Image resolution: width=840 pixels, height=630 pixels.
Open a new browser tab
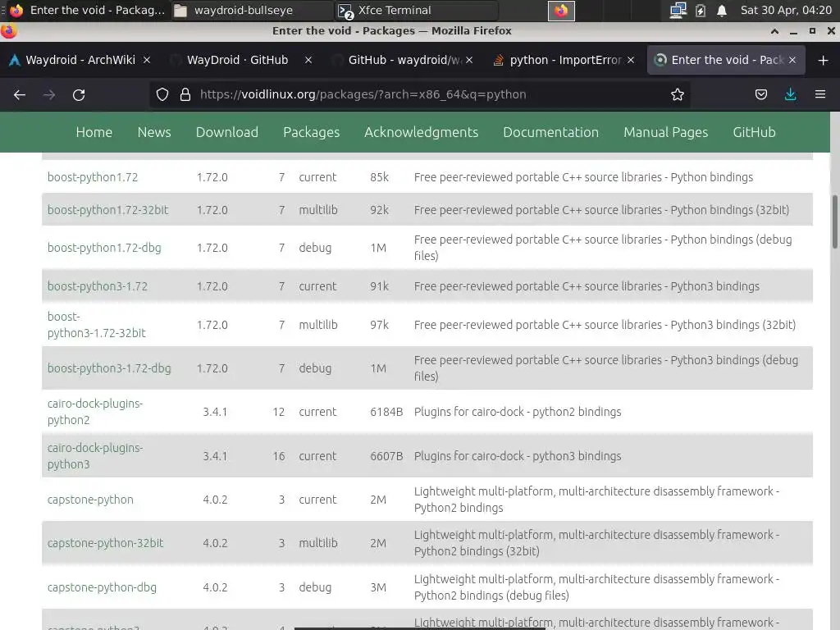[x=824, y=60]
